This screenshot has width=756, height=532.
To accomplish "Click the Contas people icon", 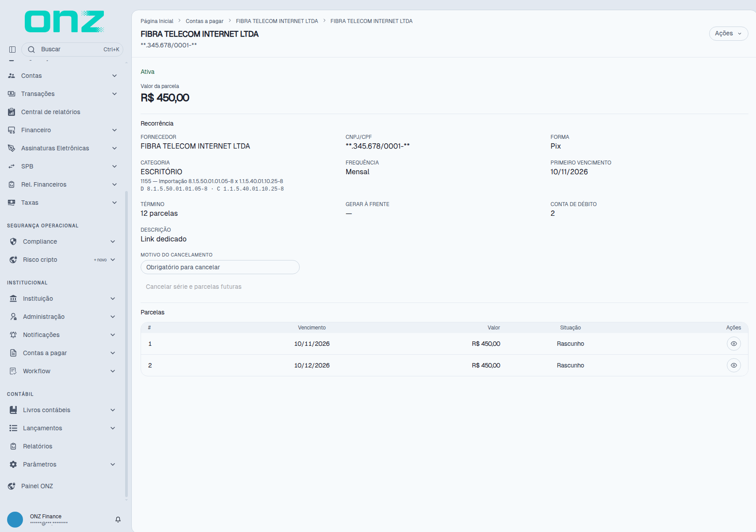I will [11, 76].
